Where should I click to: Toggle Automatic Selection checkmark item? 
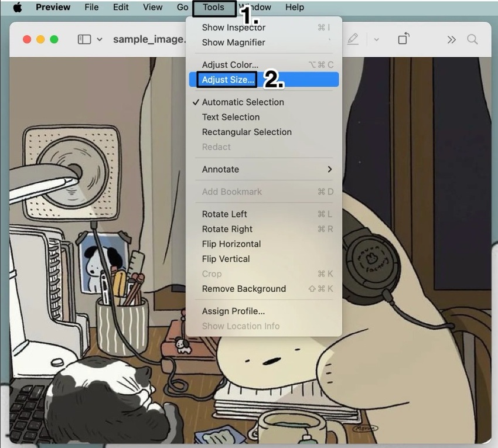click(x=264, y=102)
